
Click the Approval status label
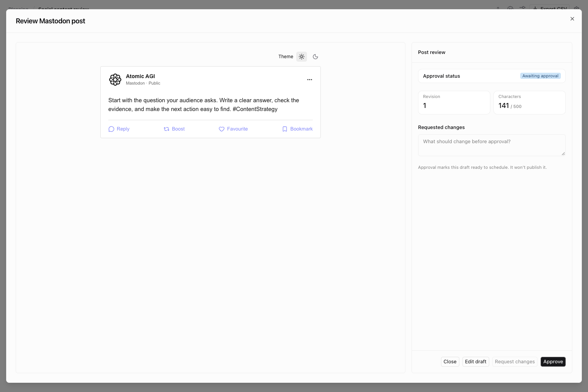[x=441, y=76]
